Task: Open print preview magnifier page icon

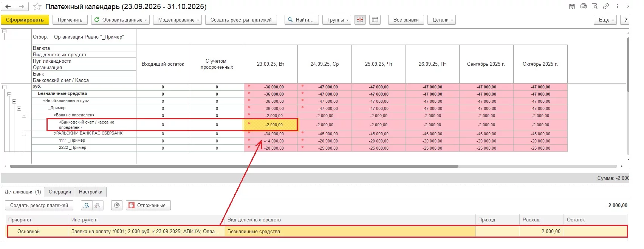Action: (x=594, y=6)
